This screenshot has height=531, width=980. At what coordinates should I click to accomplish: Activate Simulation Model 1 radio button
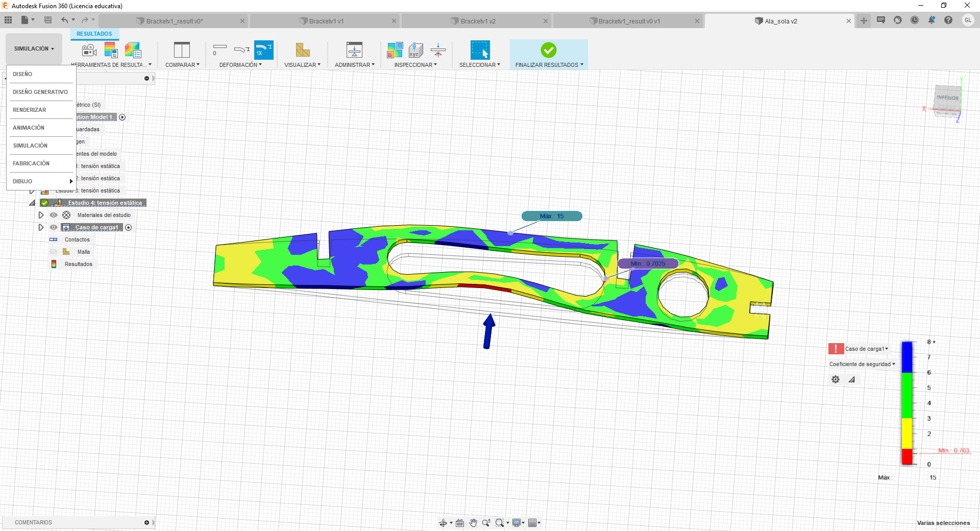pos(122,117)
